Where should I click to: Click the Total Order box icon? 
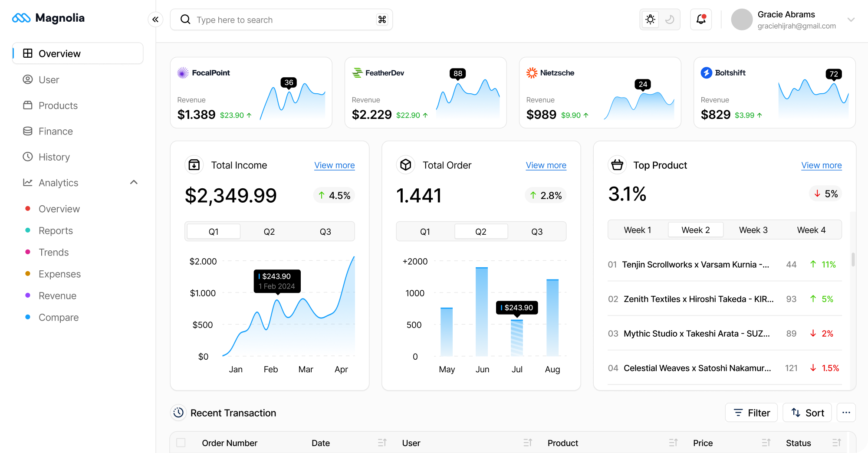tap(405, 165)
